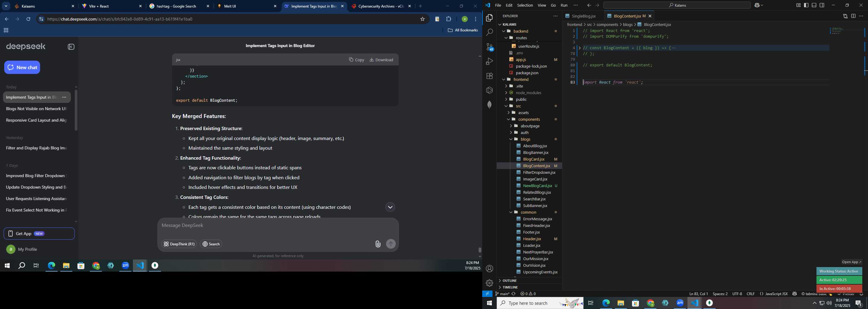Expand the OUTLINE section
Viewport: 868px width, 309px height.
529,281
